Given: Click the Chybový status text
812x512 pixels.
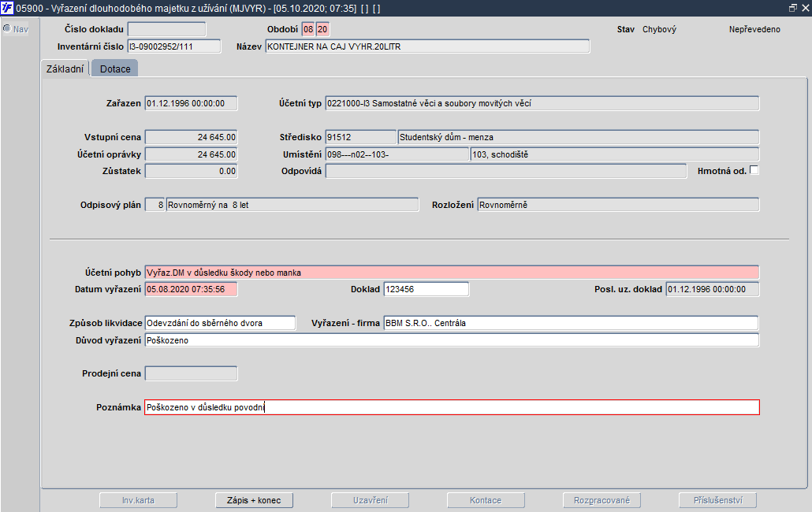Looking at the screenshot, I should pos(659,29).
